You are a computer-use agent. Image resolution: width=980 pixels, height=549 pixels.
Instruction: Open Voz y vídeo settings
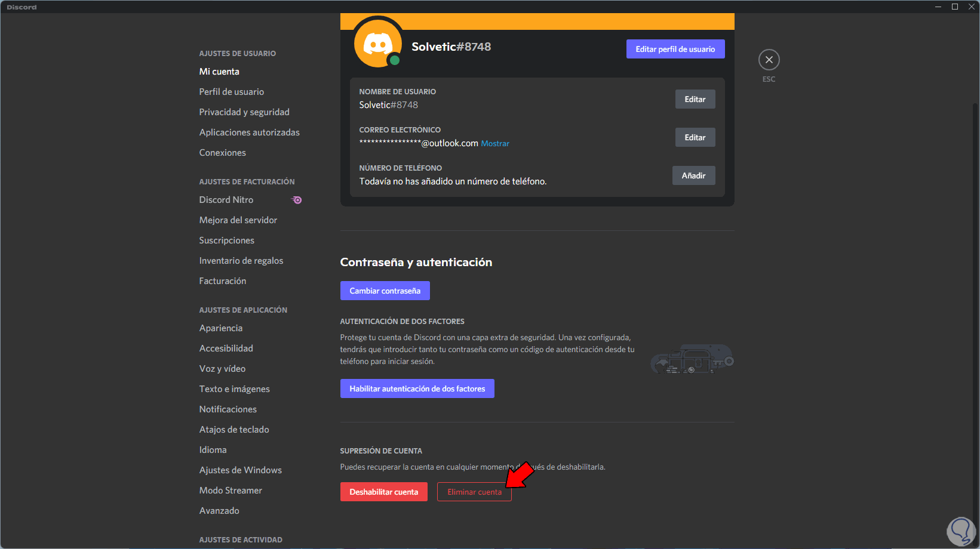pyautogui.click(x=223, y=369)
